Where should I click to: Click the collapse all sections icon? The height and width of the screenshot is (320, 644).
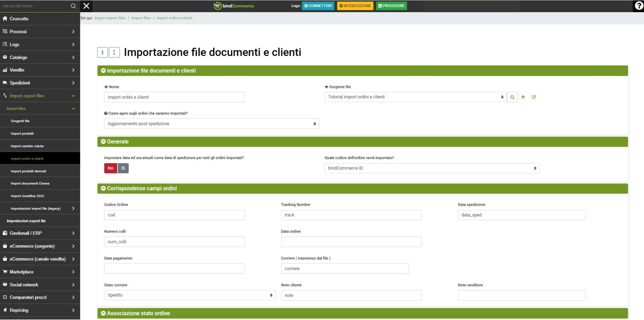click(x=102, y=52)
